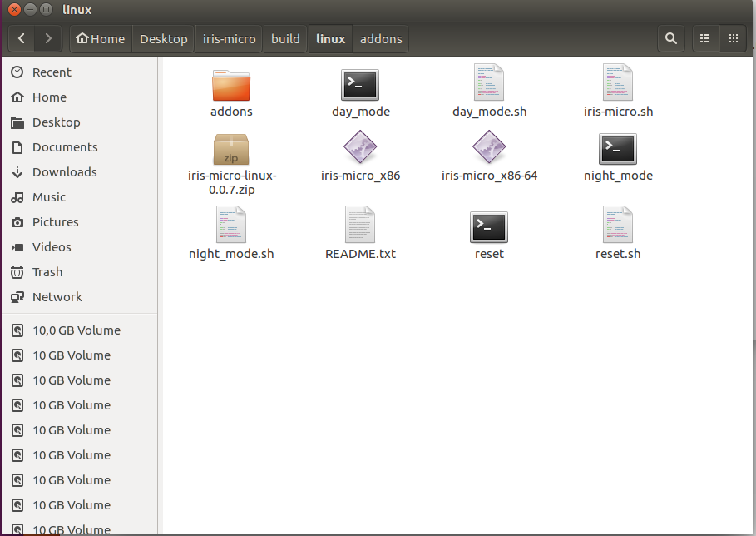Select the reset.sh script icon
This screenshot has height=536, width=756.
pos(618,225)
